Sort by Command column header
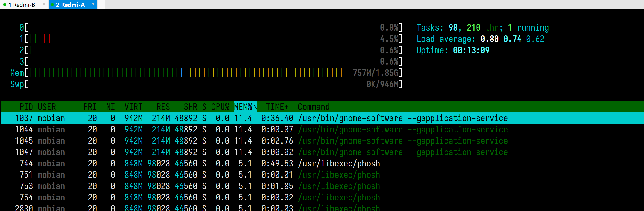The width and height of the screenshot is (644, 211). point(314,107)
